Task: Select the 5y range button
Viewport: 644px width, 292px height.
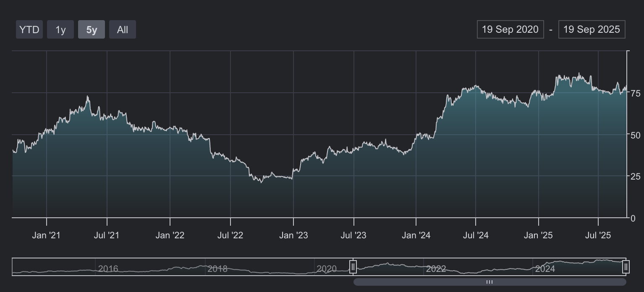Action: coord(92,30)
